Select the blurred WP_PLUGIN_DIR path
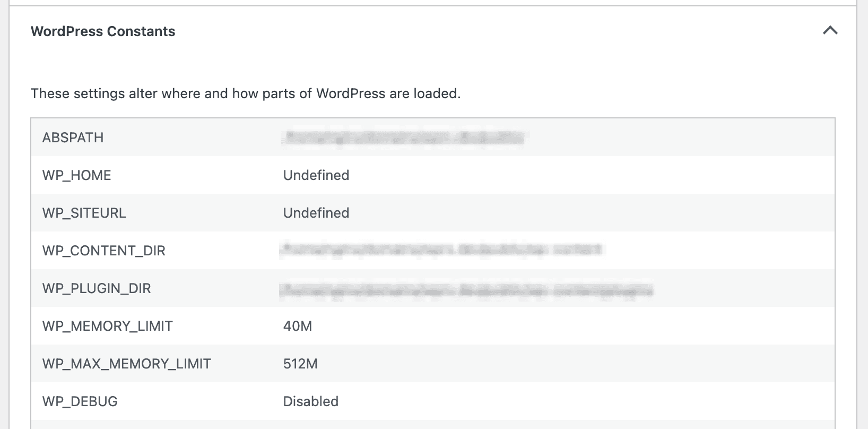The height and width of the screenshot is (429, 868). (467, 288)
